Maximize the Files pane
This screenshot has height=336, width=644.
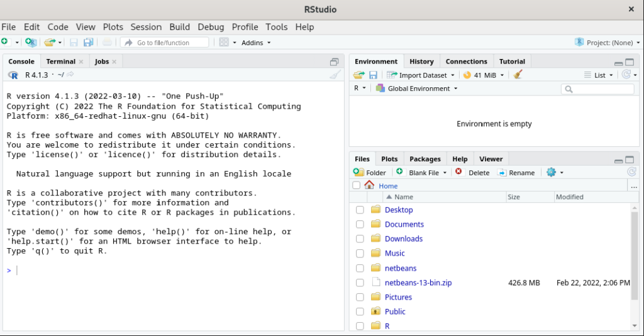point(630,160)
